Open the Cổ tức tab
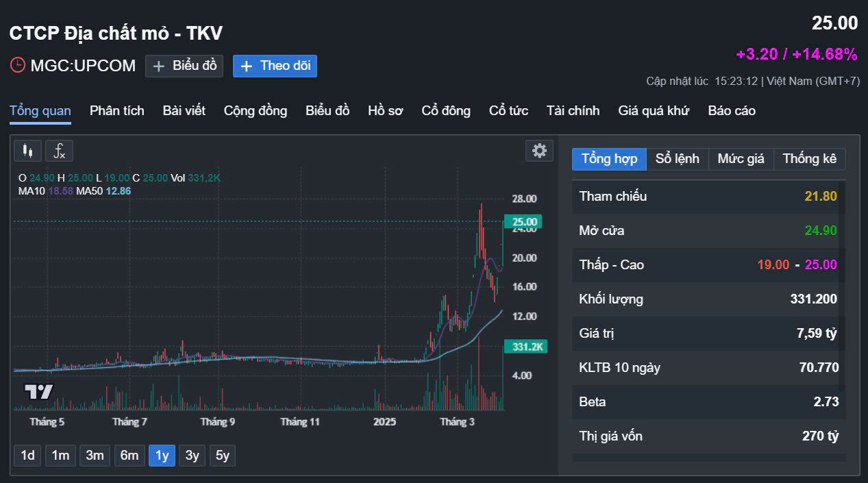This screenshot has height=483, width=868. coord(508,110)
